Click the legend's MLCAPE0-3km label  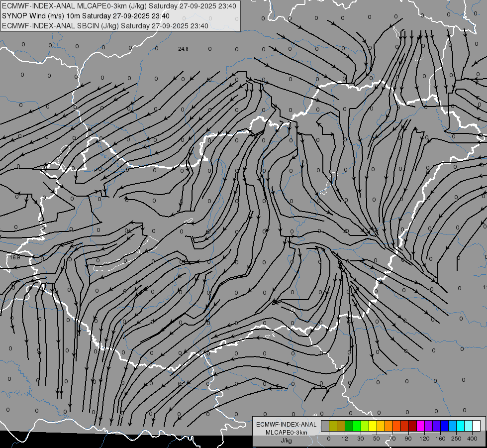pyautogui.click(x=287, y=433)
